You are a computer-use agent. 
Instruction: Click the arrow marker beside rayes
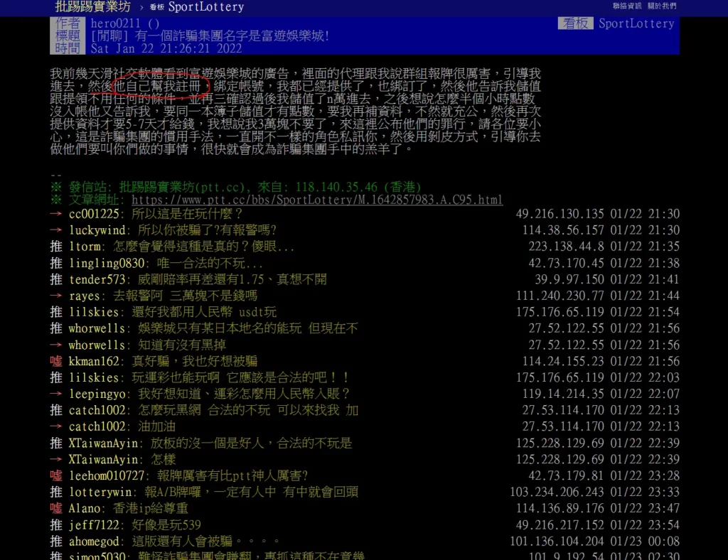(56, 296)
